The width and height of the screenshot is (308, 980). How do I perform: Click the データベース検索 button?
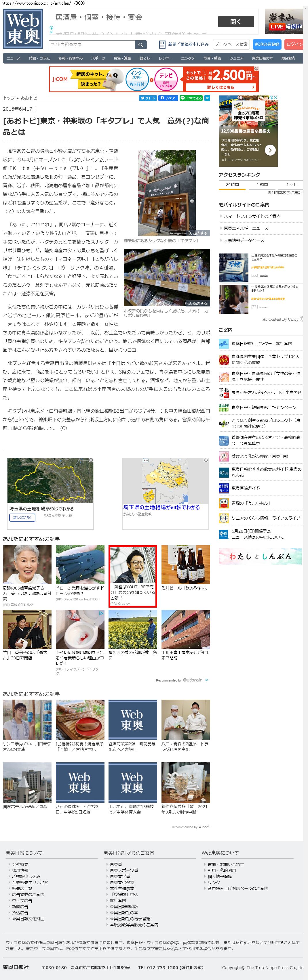[231, 45]
